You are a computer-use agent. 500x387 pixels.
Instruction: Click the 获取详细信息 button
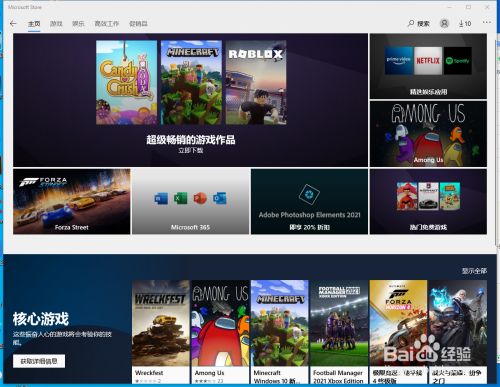pos(39,361)
